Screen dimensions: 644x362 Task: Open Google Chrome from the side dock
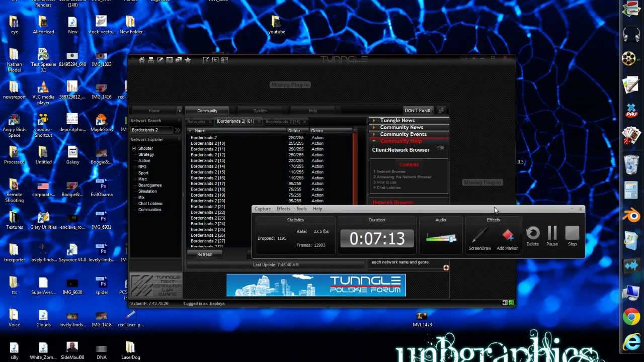point(631,317)
